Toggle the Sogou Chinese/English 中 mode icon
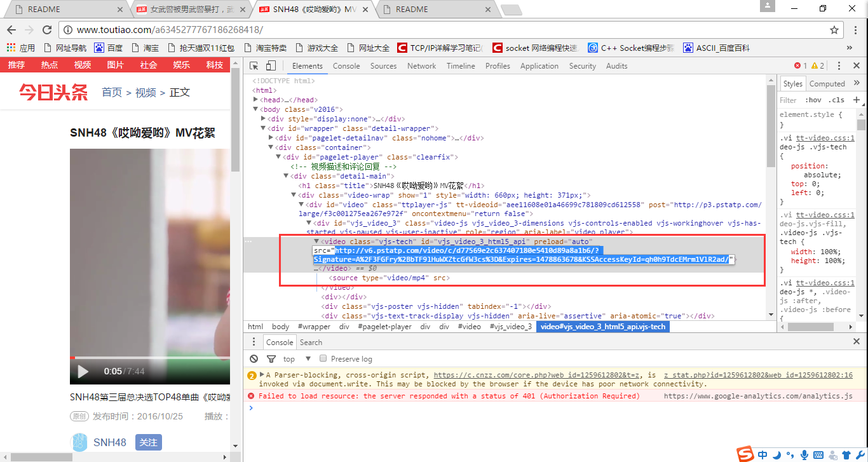The width and height of the screenshot is (868, 462). coord(763,454)
